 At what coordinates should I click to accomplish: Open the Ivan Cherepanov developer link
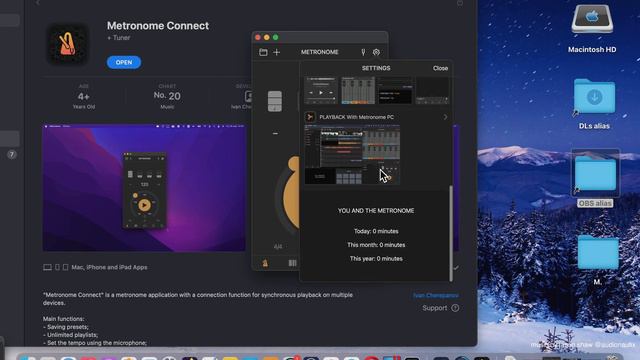point(436,295)
